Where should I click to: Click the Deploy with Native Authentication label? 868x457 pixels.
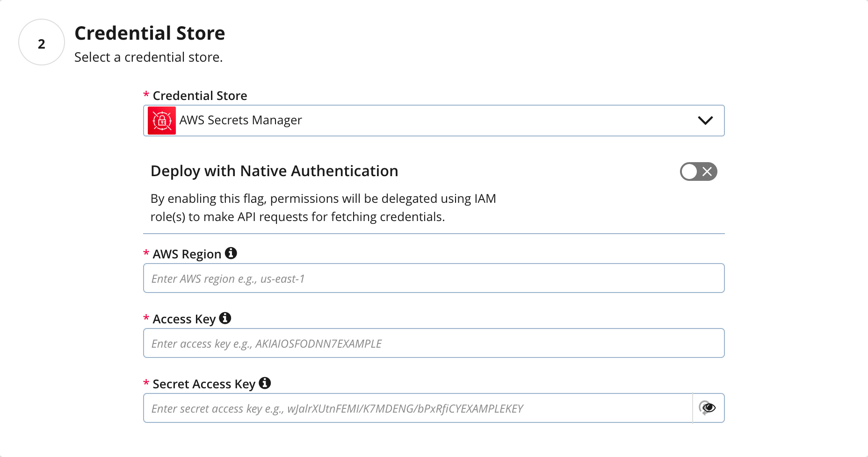[274, 171]
